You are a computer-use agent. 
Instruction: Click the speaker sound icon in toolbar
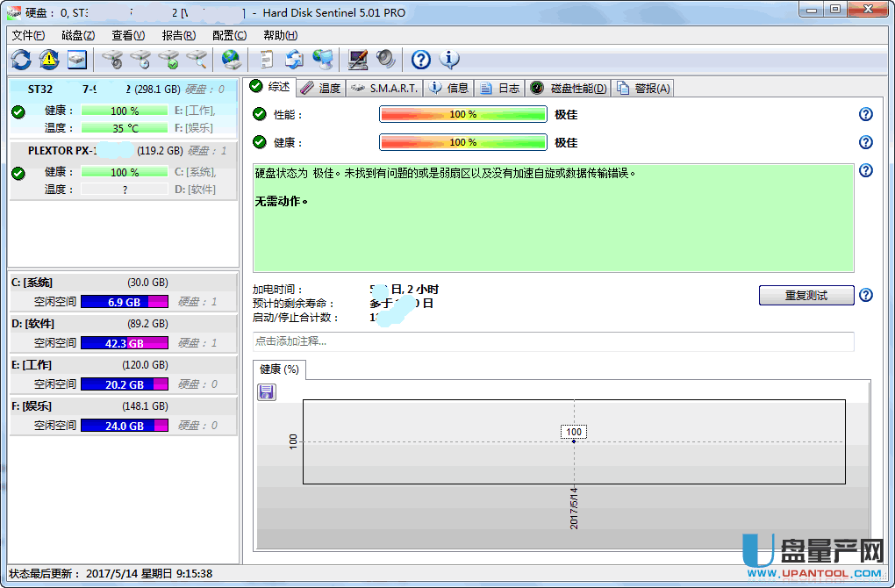click(x=385, y=60)
